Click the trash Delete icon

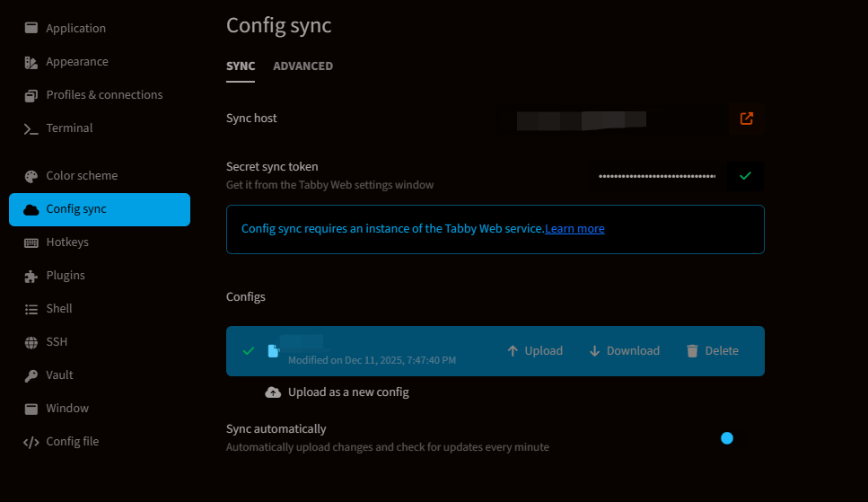point(692,351)
